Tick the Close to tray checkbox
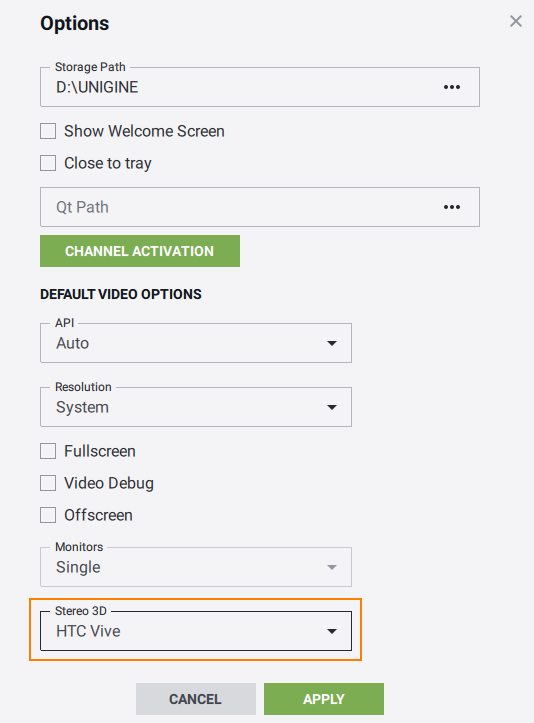This screenshot has height=723, width=534. pyautogui.click(x=48, y=163)
